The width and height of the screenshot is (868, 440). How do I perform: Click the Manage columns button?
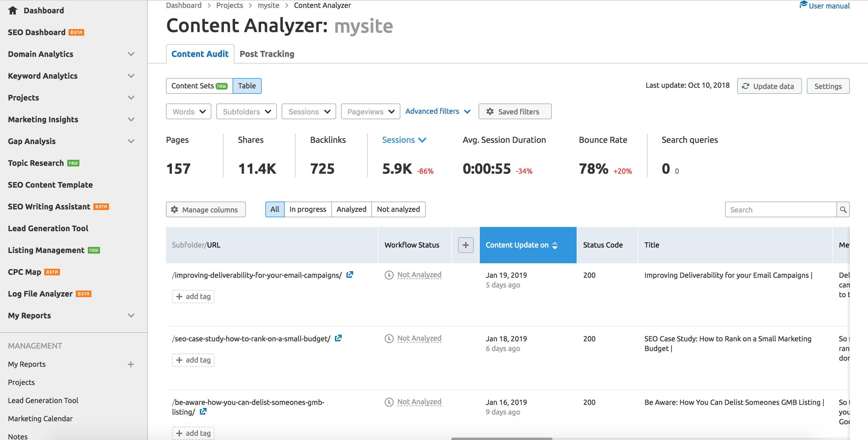(206, 209)
